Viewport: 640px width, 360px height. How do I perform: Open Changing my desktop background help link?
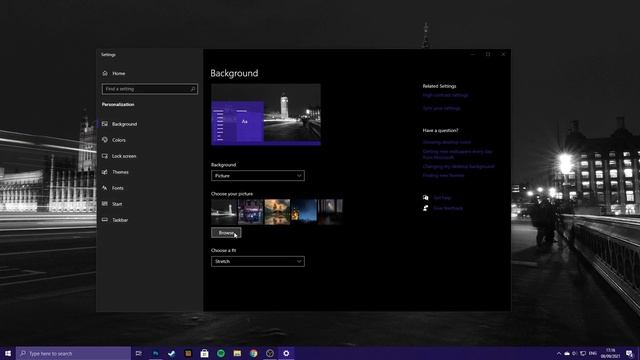[x=458, y=167]
